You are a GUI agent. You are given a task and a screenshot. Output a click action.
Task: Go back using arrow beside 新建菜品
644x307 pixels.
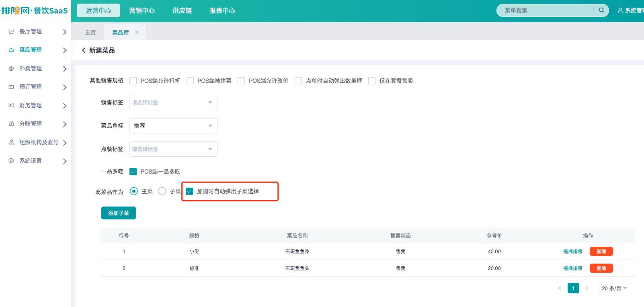[84, 50]
